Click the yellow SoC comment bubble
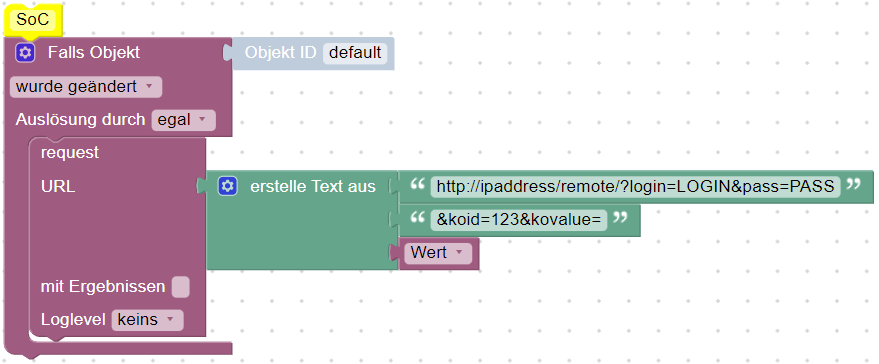 [x=33, y=20]
